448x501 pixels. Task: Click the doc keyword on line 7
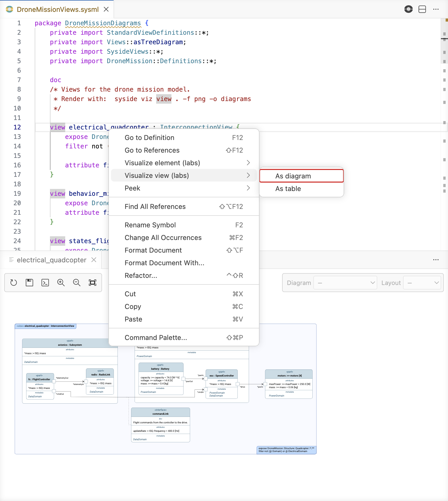55,80
